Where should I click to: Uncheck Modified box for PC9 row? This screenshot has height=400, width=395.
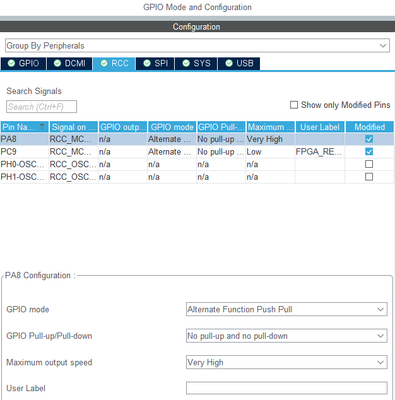coord(369,152)
